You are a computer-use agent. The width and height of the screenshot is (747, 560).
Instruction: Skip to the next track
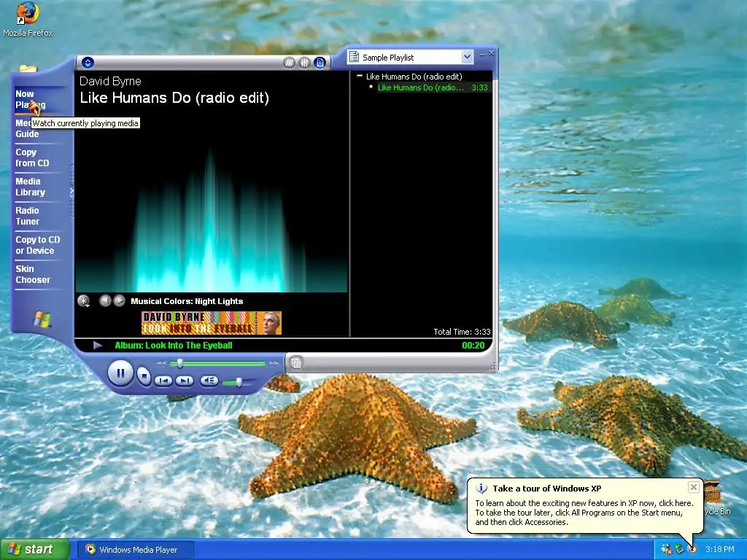coord(185,381)
